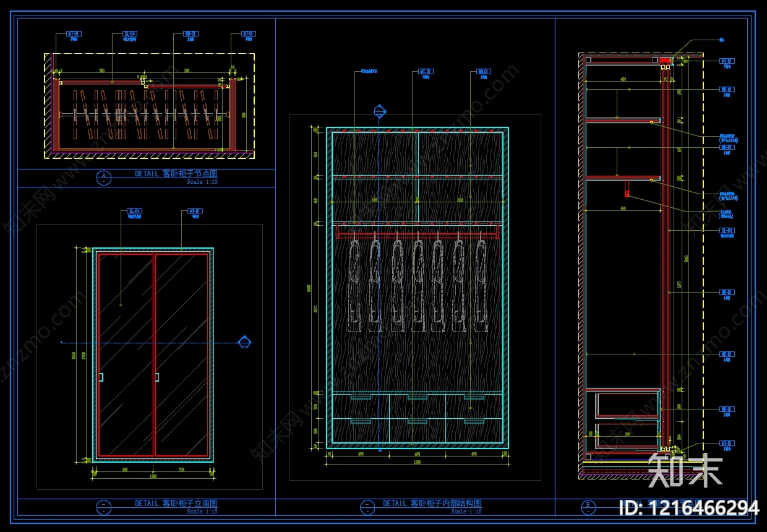767x532 pixels.
Task: Click the right sliding door handle
Action: coord(157,377)
